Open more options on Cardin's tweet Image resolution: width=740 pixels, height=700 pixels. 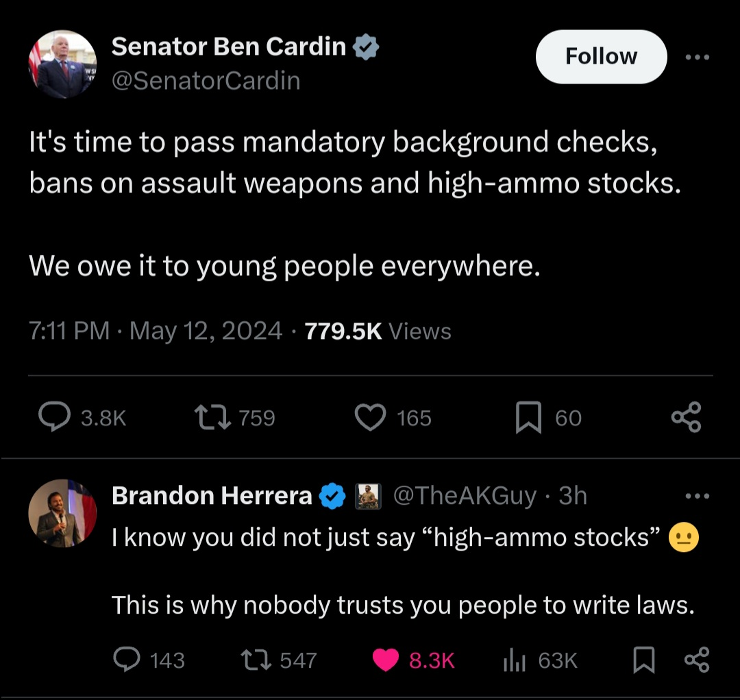point(698,57)
